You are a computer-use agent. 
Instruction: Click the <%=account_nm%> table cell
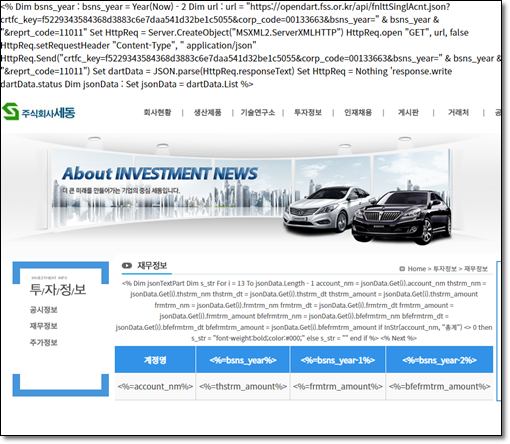pyautogui.click(x=155, y=387)
